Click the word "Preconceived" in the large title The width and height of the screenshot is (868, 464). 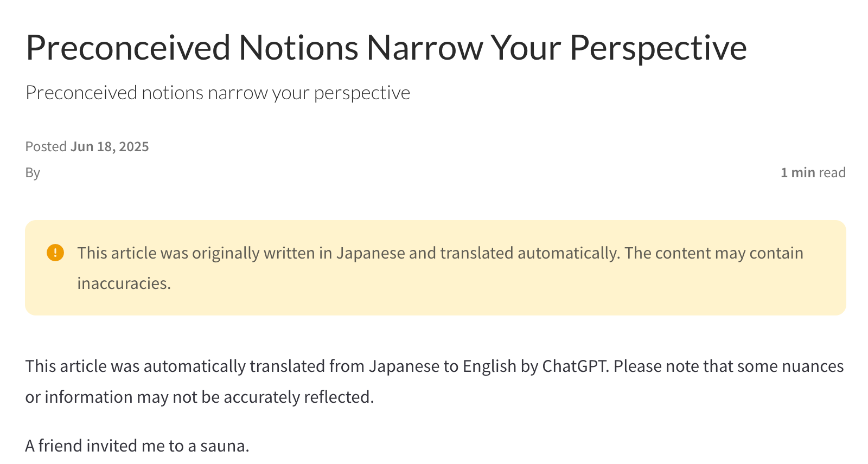tap(128, 48)
